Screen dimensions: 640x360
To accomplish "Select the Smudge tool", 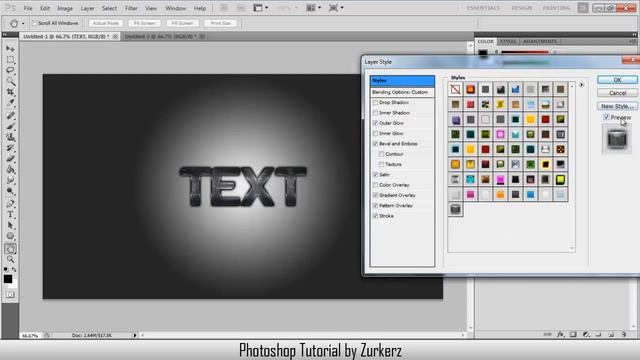I will tap(10, 180).
